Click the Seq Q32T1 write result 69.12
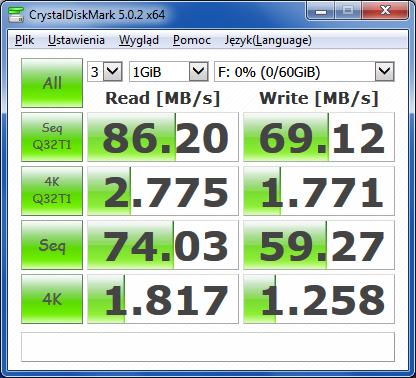This screenshot has height=378, width=416. [x=319, y=137]
